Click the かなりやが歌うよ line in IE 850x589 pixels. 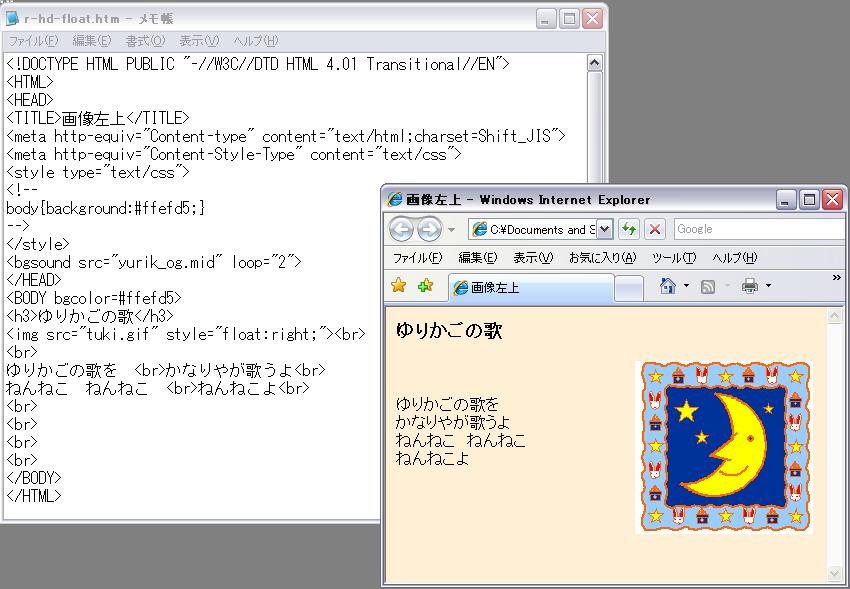453,422
